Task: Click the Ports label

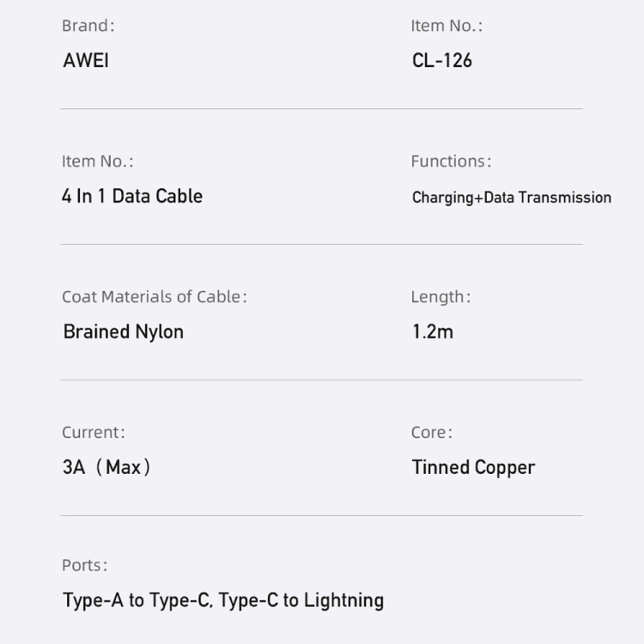Action: point(85,566)
